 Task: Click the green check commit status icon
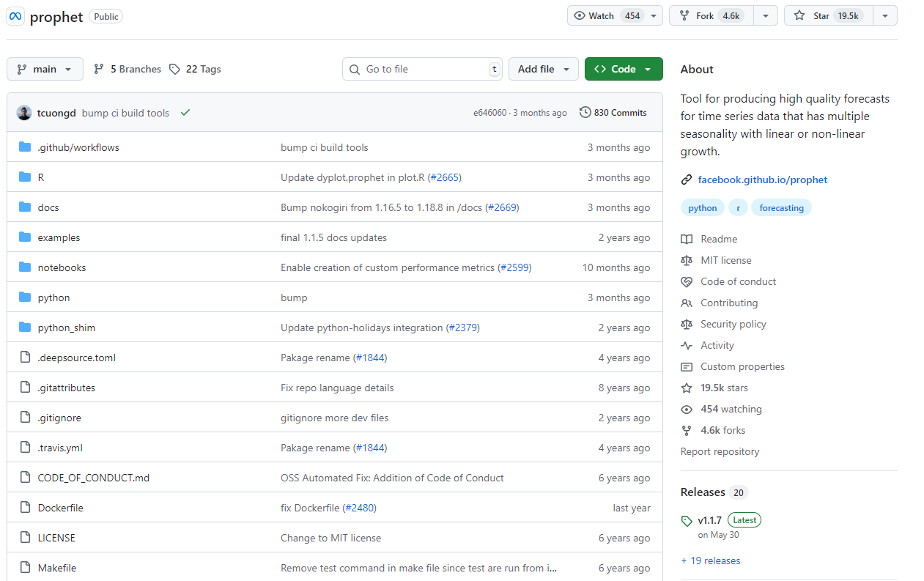pos(185,113)
